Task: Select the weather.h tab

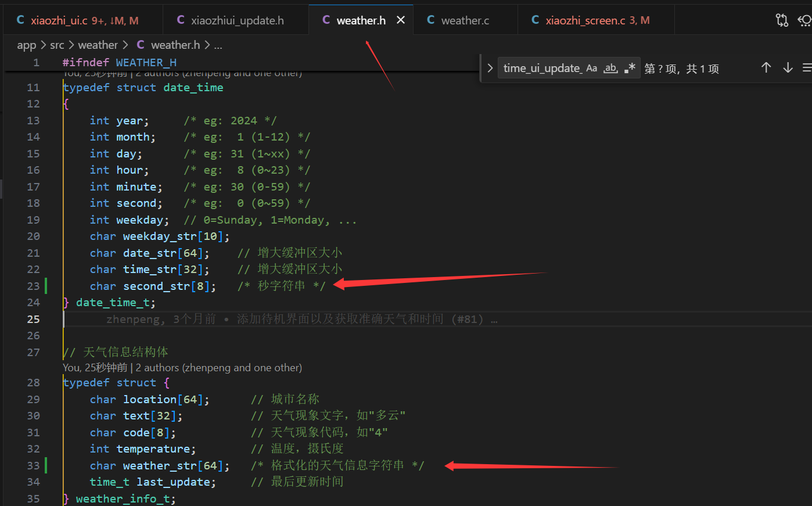Action: [x=361, y=20]
